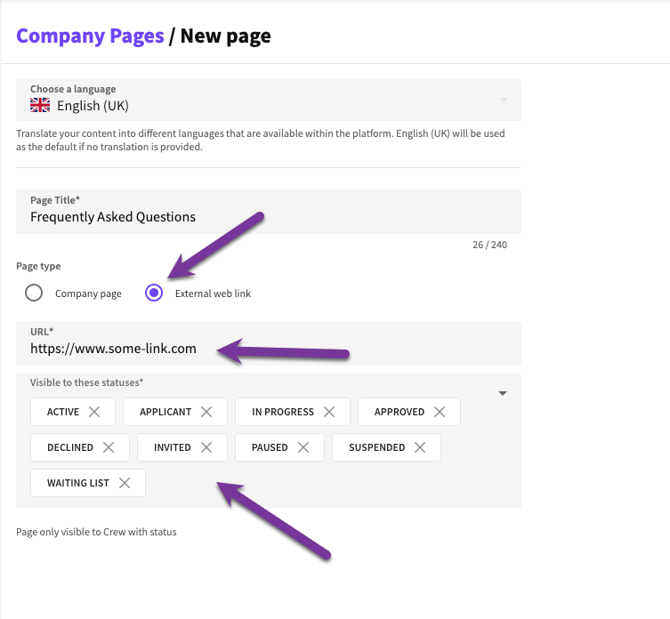Expand the Visible to these statuses dropdown
The width and height of the screenshot is (670, 619).
pyautogui.click(x=502, y=393)
